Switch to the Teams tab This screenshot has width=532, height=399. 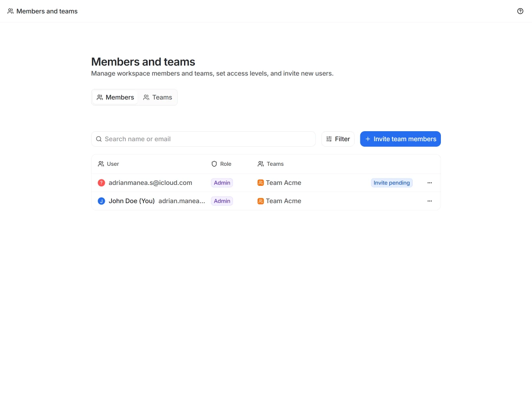(x=158, y=97)
